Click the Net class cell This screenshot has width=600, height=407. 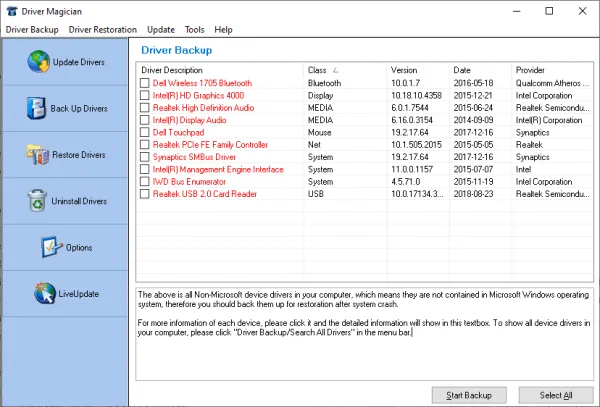point(314,145)
